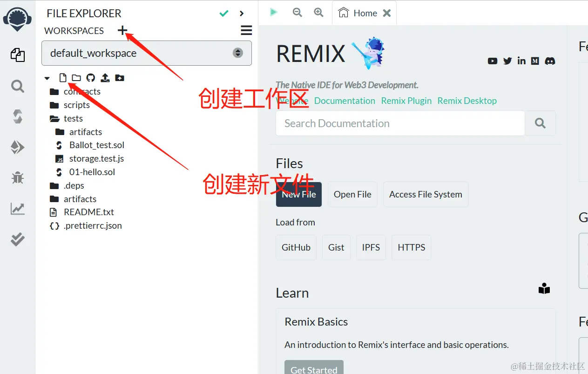Screen dimensions: 588x374
Task: Open the Documentation link
Action: click(345, 101)
